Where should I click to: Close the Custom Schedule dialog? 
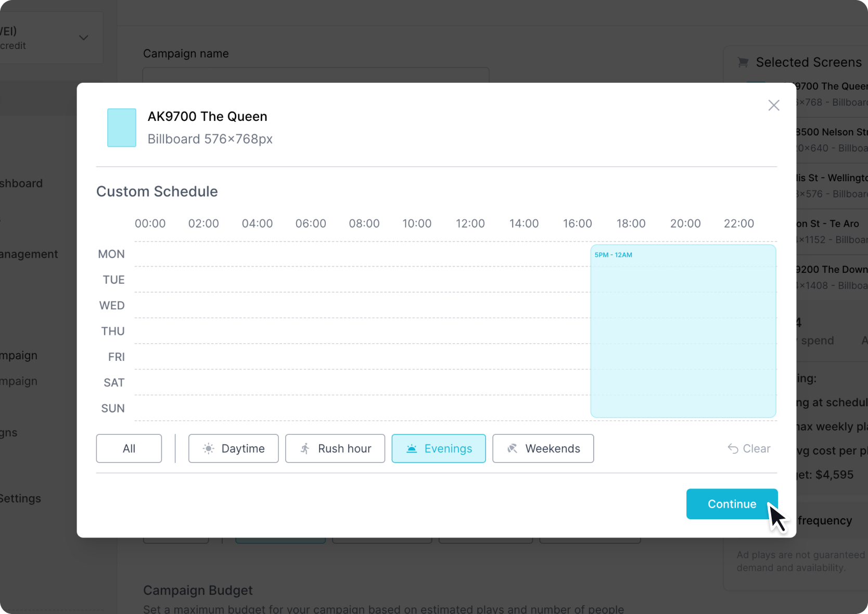pyautogui.click(x=774, y=105)
